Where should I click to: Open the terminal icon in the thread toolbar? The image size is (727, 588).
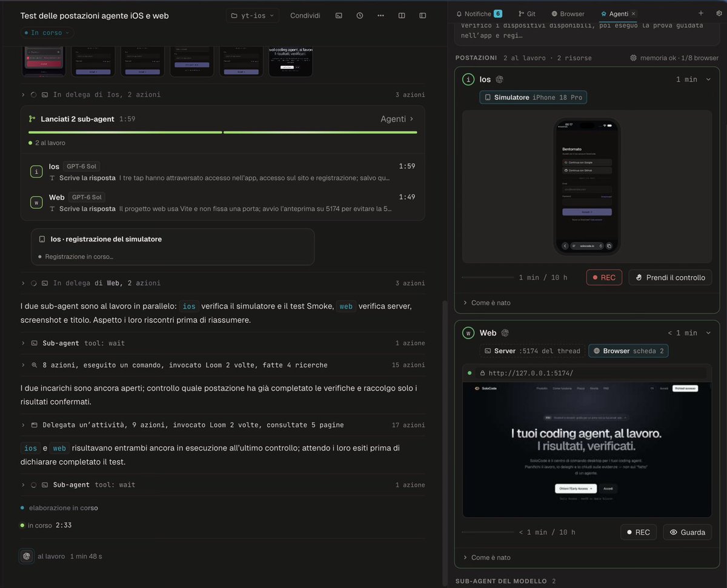click(x=339, y=16)
